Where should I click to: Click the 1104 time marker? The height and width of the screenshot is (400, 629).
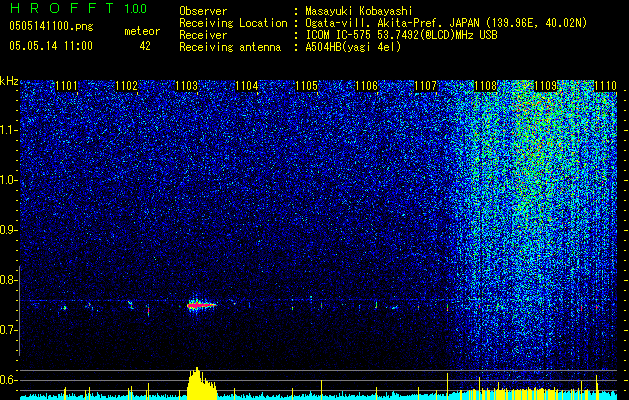tap(247, 86)
